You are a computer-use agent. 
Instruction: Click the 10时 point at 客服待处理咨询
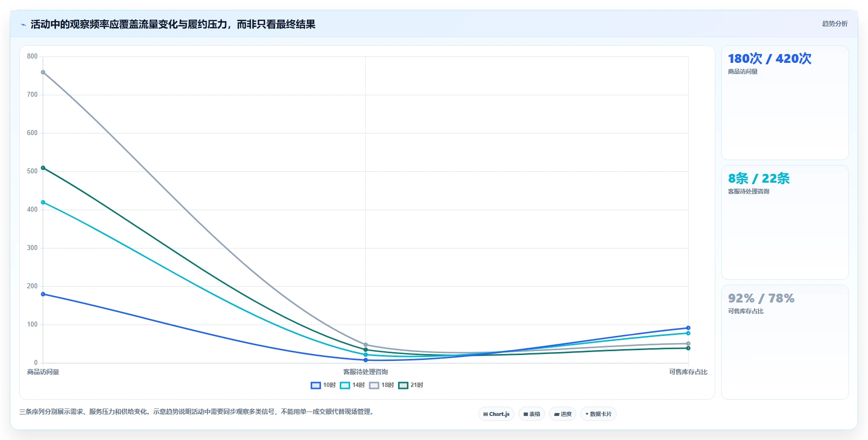366,360
